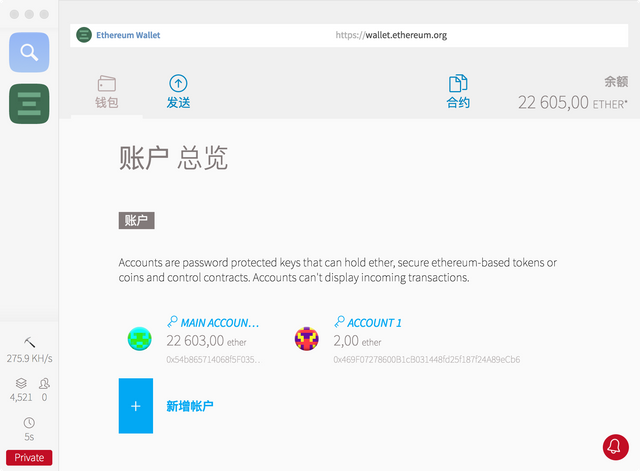Click the 4,521 block number
The image size is (640, 471).
(21, 397)
